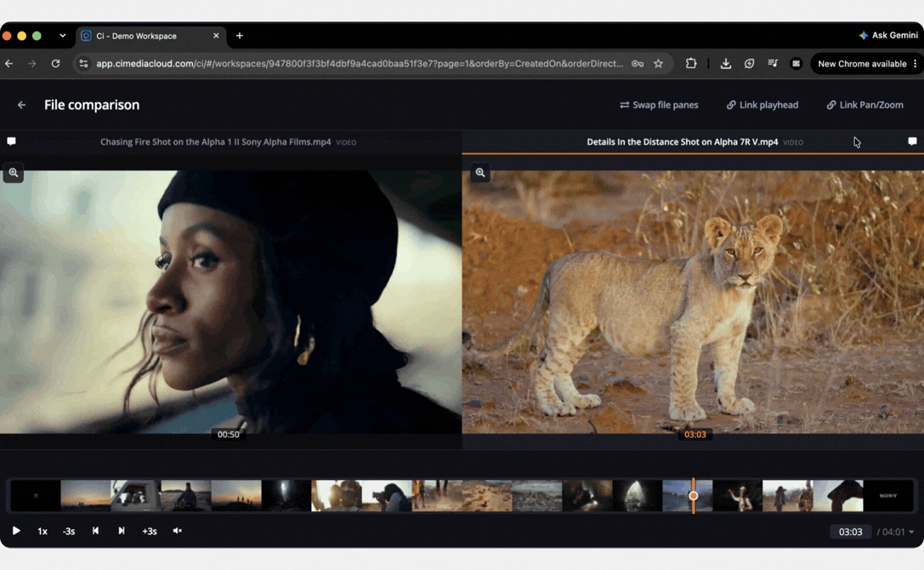This screenshot has height=570, width=924.
Task: View site information icon in address bar
Action: 83,64
